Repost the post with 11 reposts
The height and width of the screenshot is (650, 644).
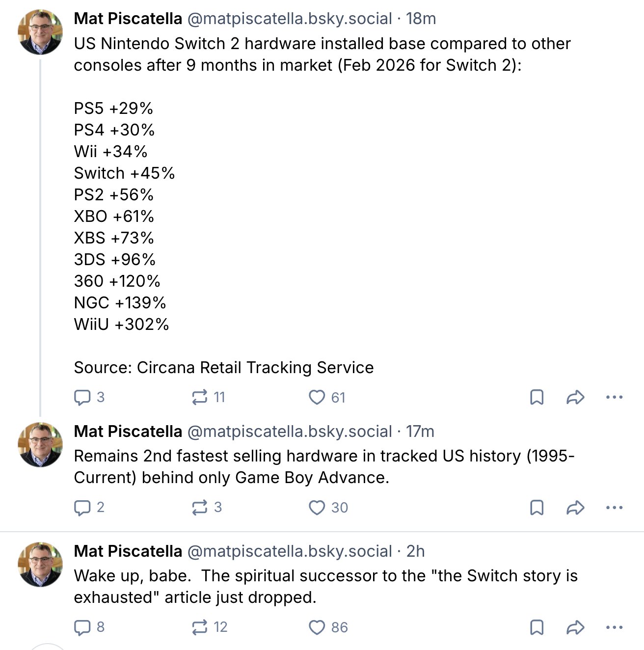coord(208,397)
